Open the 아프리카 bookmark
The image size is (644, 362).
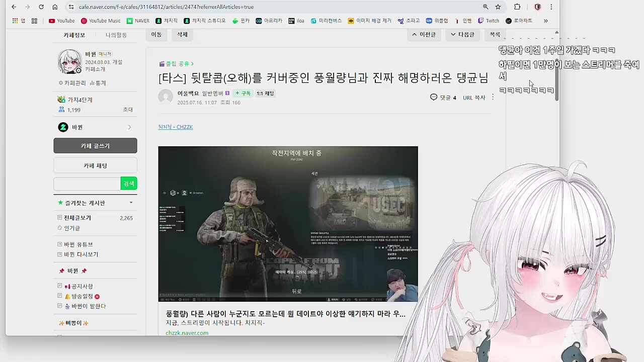tap(269, 21)
